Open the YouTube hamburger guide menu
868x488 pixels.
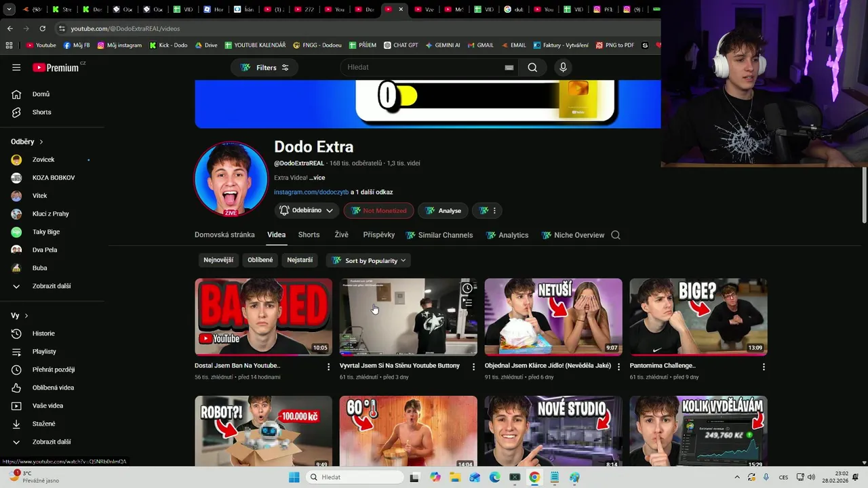pyautogui.click(x=16, y=67)
